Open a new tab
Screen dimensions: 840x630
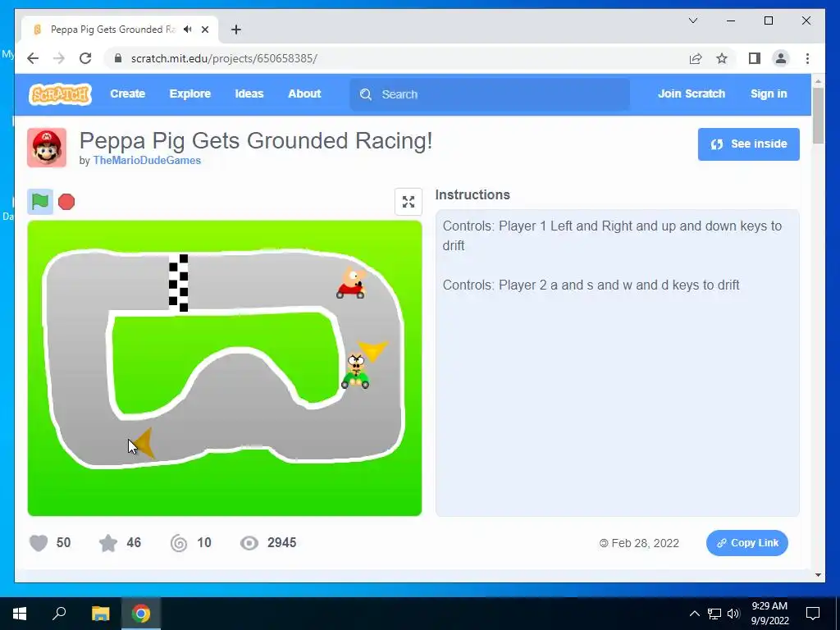point(236,30)
